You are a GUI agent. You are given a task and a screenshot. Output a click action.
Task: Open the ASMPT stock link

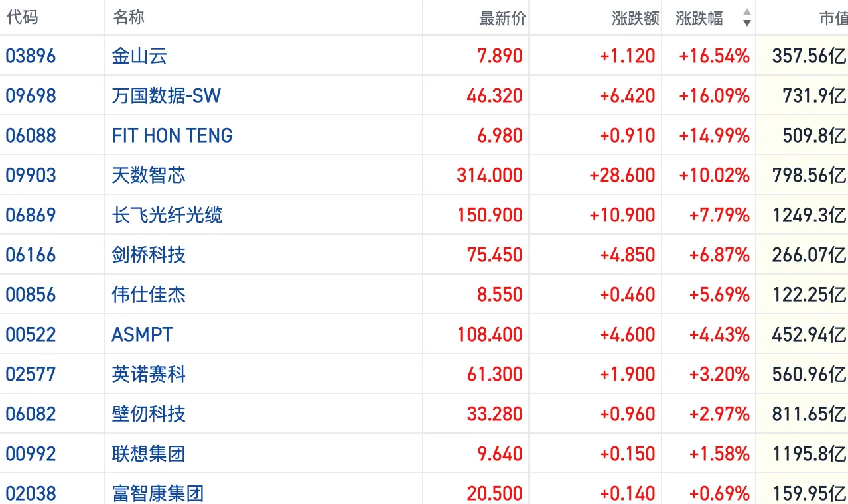tap(142, 334)
